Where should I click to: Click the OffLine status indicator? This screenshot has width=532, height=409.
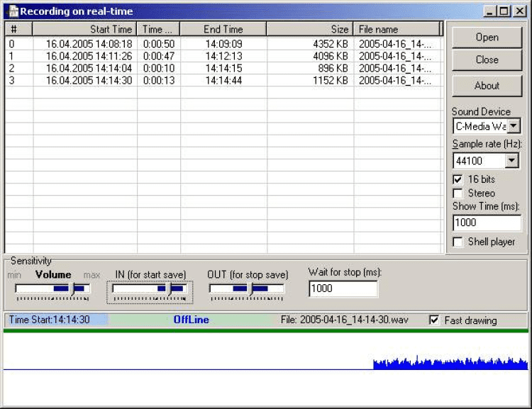pyautogui.click(x=191, y=320)
